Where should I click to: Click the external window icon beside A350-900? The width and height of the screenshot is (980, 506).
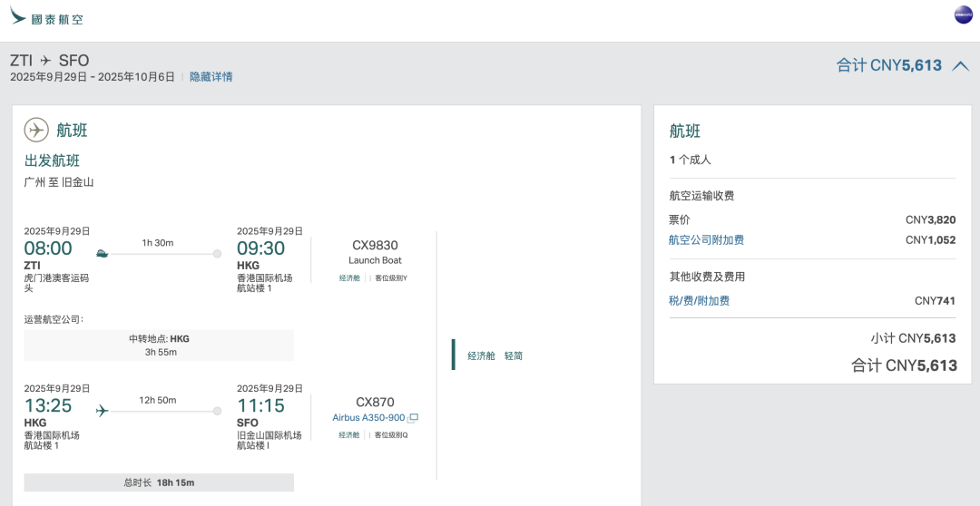[x=413, y=418]
